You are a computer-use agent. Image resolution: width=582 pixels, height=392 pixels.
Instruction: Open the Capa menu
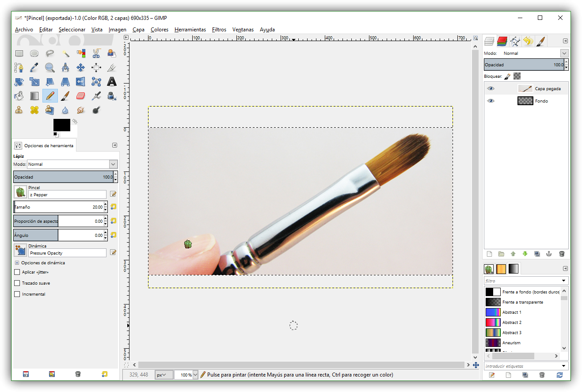(138, 30)
